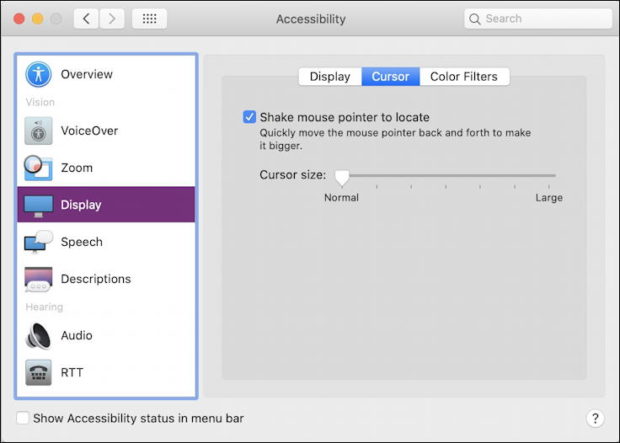Screen dimensions: 620x443
Task: Minimize window with the yellow button
Action: (38, 19)
